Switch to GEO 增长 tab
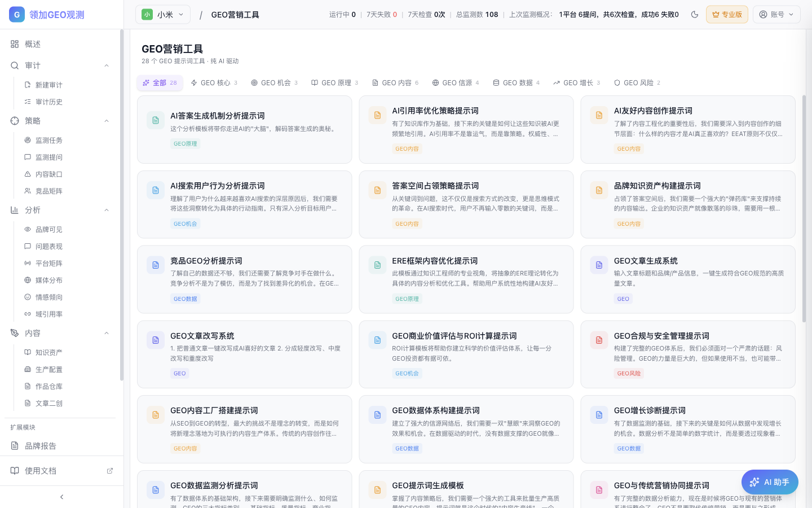The width and height of the screenshot is (812, 508). tap(576, 82)
